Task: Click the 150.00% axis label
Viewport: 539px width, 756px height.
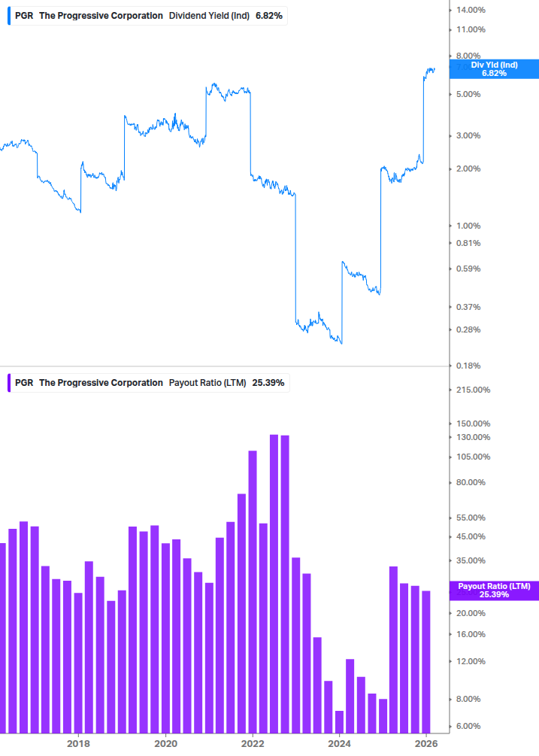Action: (473, 424)
